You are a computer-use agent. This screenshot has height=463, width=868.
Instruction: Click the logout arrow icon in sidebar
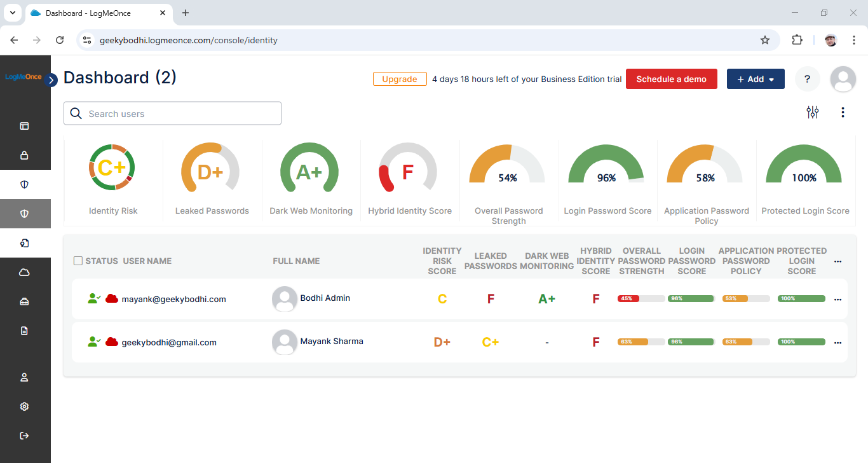tap(25, 436)
